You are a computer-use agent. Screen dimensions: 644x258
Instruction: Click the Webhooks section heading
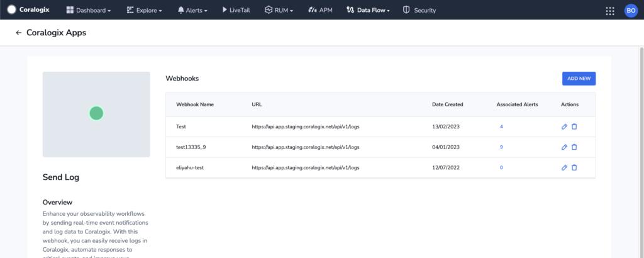click(182, 79)
